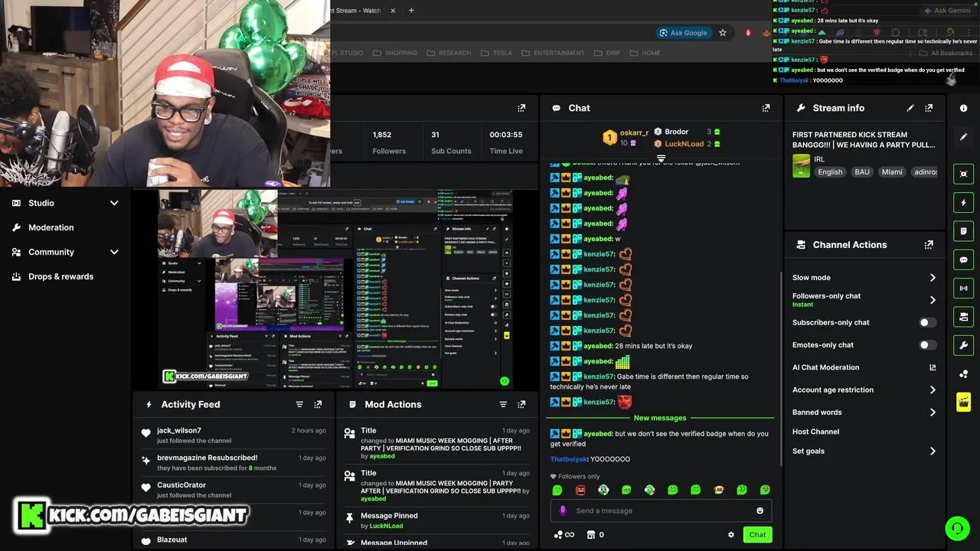Open the TESLA bookmarks folder
980x551 pixels.
point(496,53)
